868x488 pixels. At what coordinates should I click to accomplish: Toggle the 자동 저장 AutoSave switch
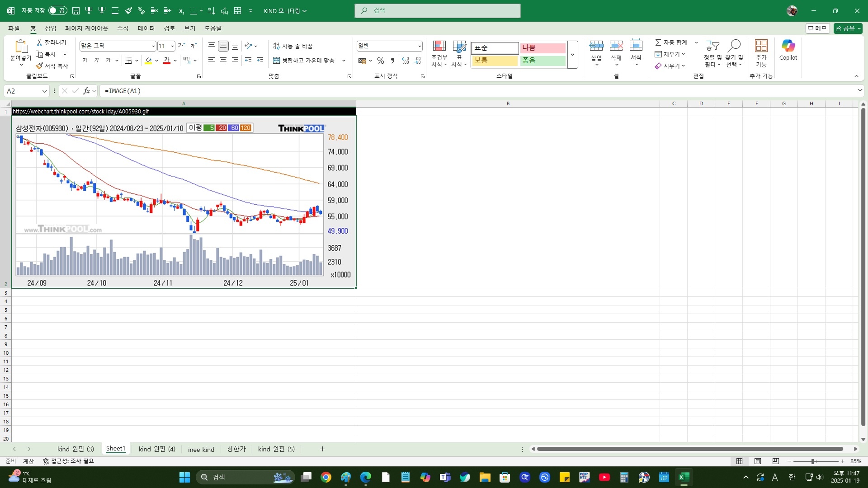[x=58, y=10]
